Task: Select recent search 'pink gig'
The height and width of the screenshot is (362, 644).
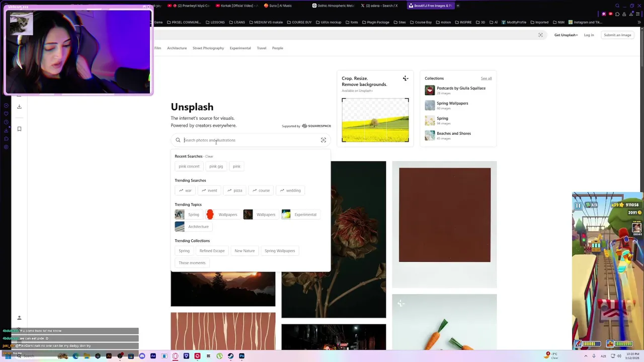Action: tap(216, 166)
